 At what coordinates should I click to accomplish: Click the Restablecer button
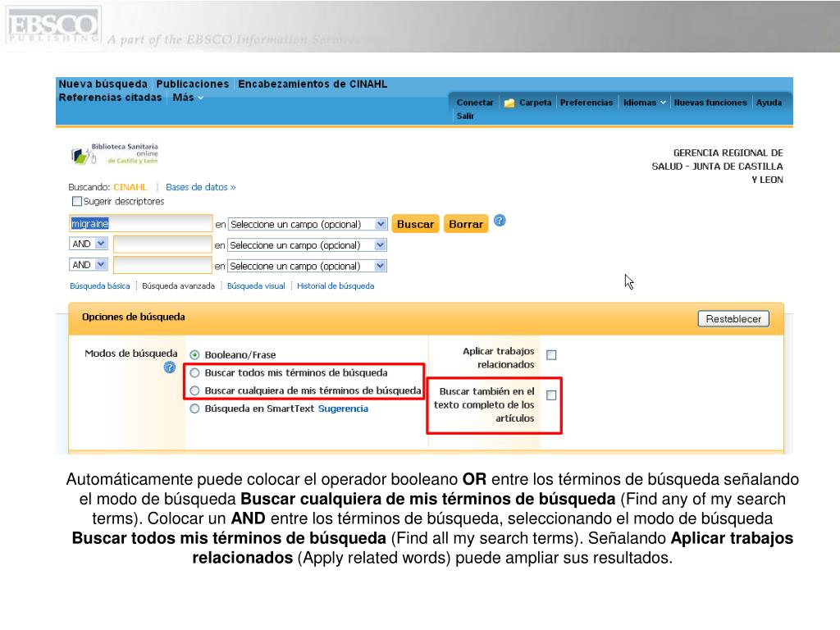[733, 319]
